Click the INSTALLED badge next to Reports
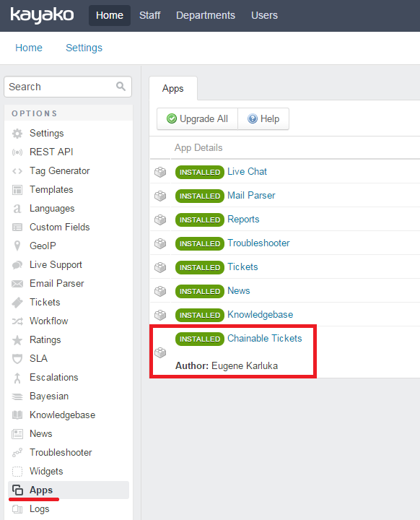 coord(200,220)
